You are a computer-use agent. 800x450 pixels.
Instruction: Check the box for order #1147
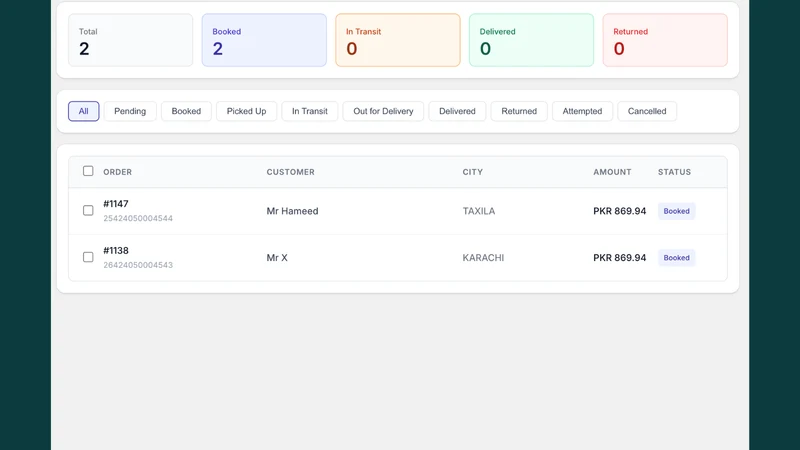(x=88, y=210)
